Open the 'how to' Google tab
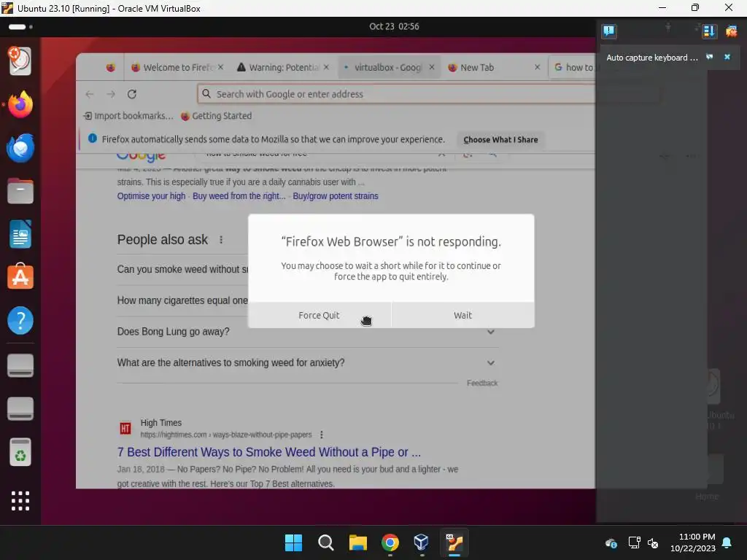Screen dimensions: 747x560 click(x=574, y=68)
